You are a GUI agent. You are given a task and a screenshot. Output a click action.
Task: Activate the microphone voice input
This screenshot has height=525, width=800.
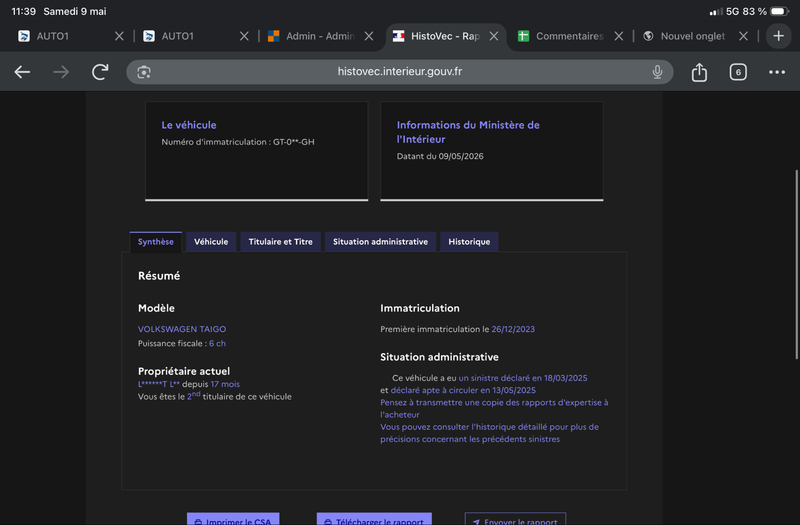(x=657, y=72)
